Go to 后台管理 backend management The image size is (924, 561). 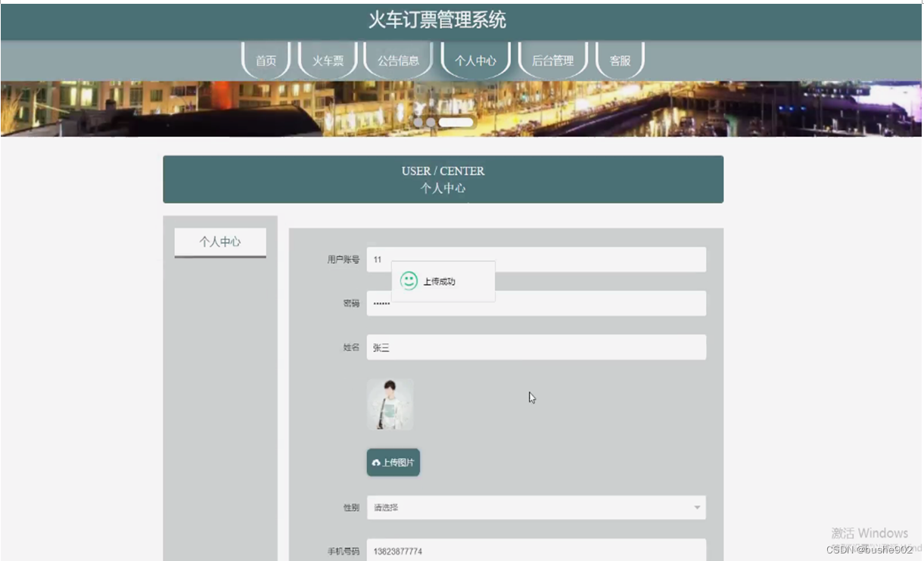(x=552, y=60)
